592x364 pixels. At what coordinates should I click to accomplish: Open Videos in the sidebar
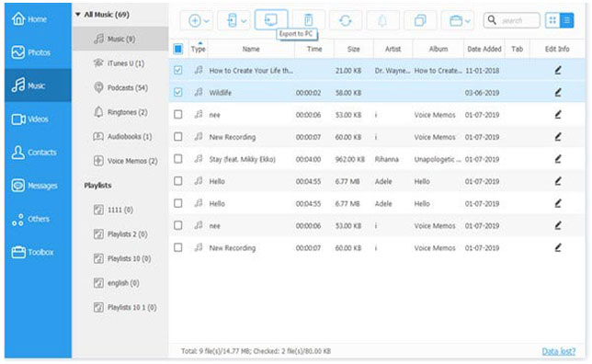(x=38, y=119)
